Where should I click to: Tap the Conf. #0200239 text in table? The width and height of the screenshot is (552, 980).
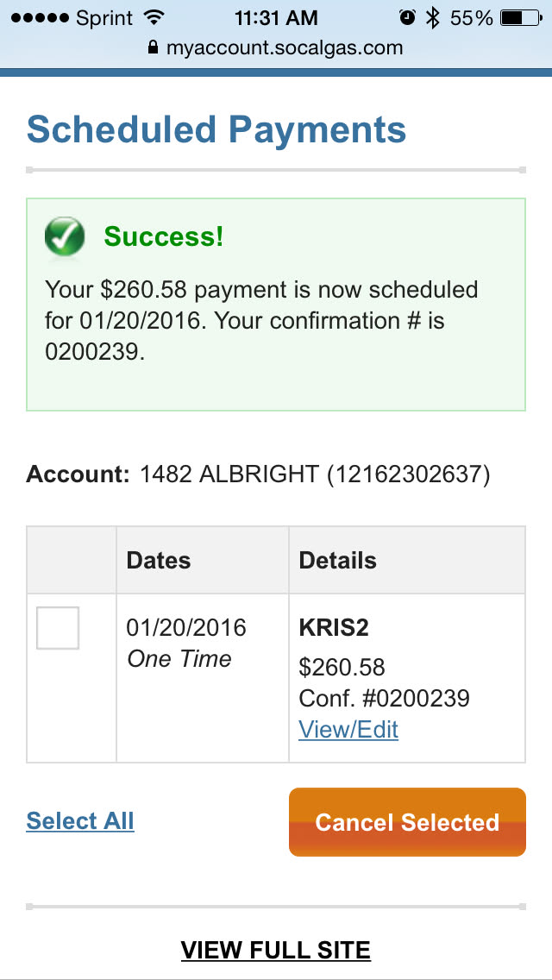[x=384, y=698]
